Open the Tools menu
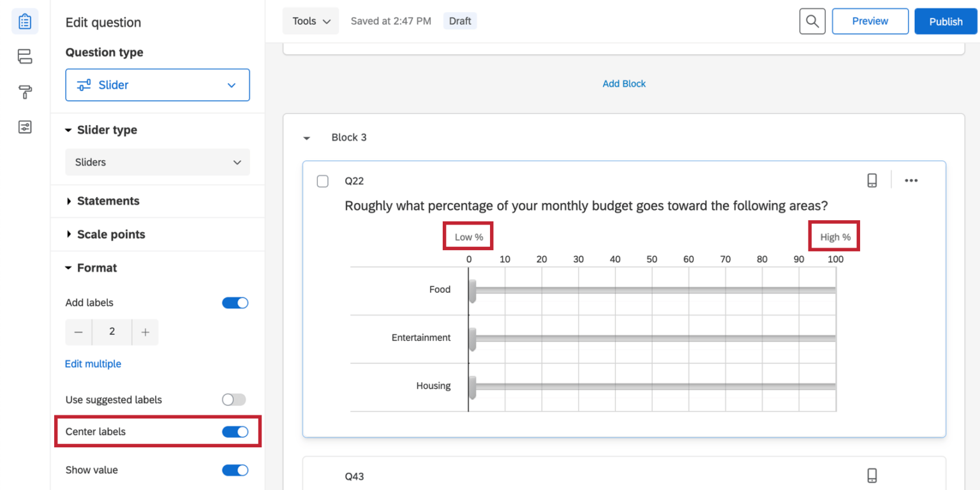Viewport: 980px width, 490px height. pyautogui.click(x=311, y=21)
